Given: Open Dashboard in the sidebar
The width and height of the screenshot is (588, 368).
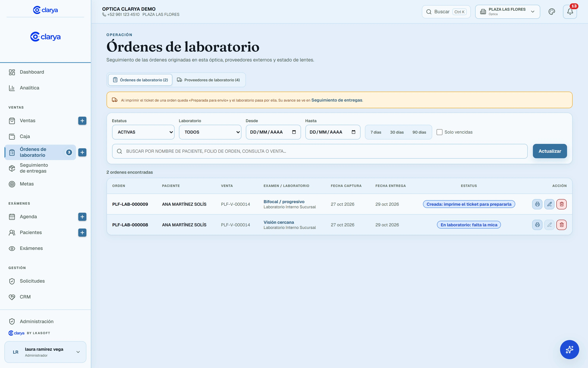Looking at the screenshot, I should (x=45, y=72).
